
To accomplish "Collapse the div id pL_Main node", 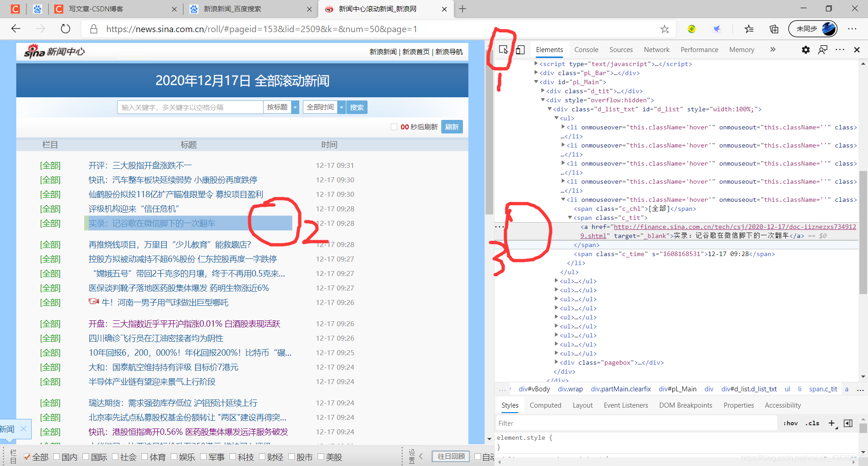I will click(536, 82).
